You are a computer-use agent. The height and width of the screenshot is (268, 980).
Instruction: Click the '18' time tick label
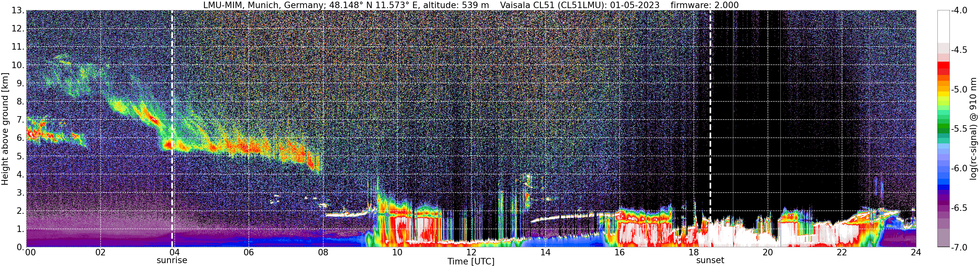pyautogui.click(x=694, y=252)
